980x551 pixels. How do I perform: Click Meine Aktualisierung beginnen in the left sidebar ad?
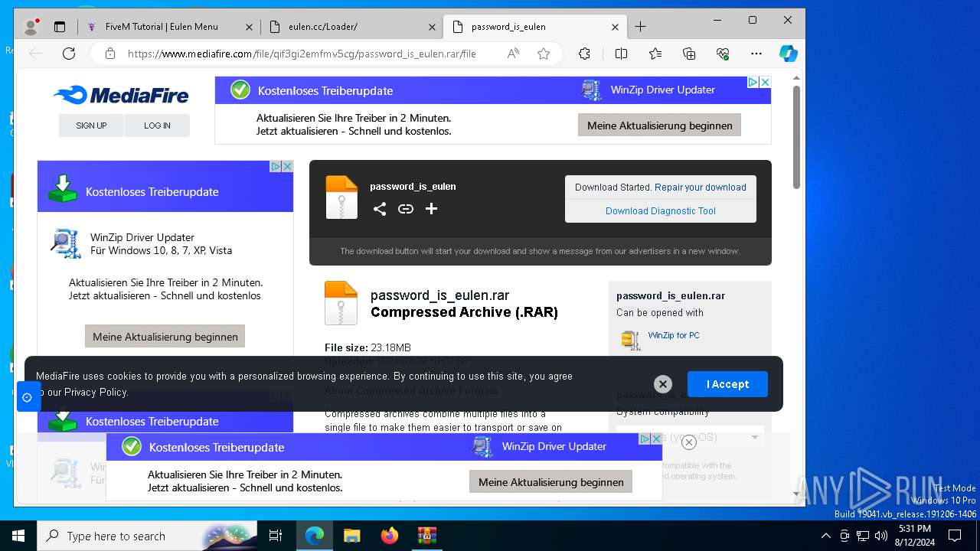point(165,337)
